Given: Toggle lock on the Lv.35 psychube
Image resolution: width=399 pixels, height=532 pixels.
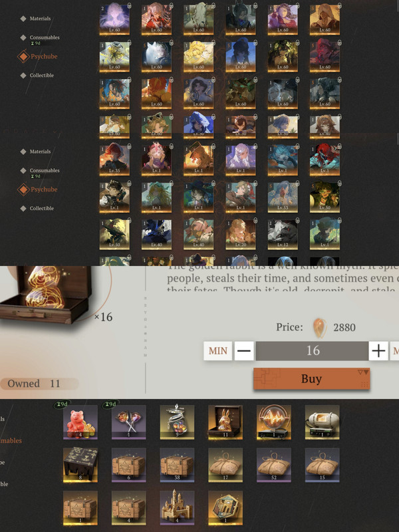Looking at the screenshot, I should pos(129,146).
